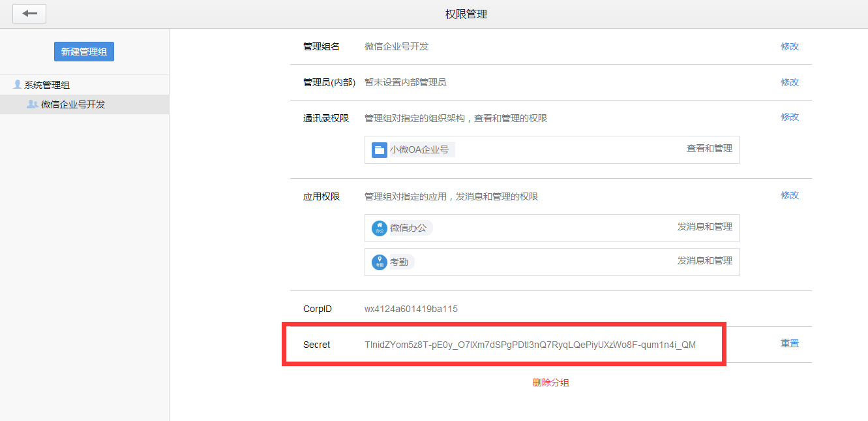Delete the group via 删除分组
Image resolution: width=868 pixels, height=421 pixels.
point(551,382)
